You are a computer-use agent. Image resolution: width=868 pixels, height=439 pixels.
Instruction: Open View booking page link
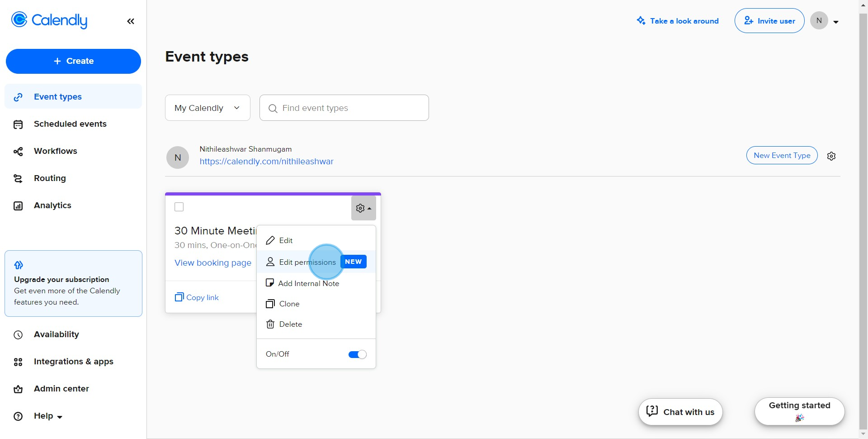click(x=213, y=263)
